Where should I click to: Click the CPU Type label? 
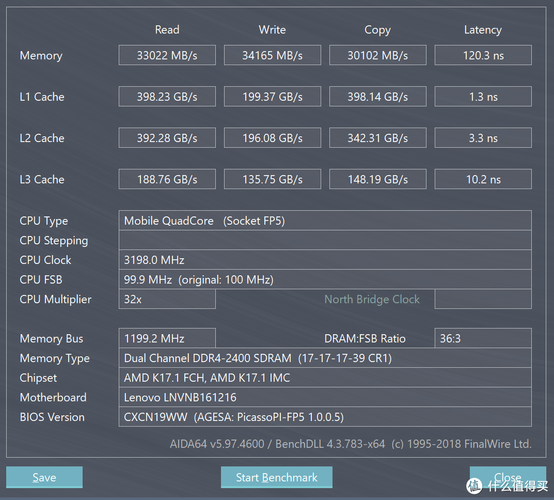43,221
